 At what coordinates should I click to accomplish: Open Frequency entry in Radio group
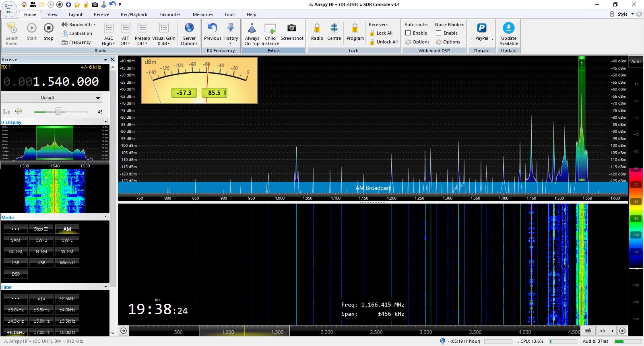[76, 42]
